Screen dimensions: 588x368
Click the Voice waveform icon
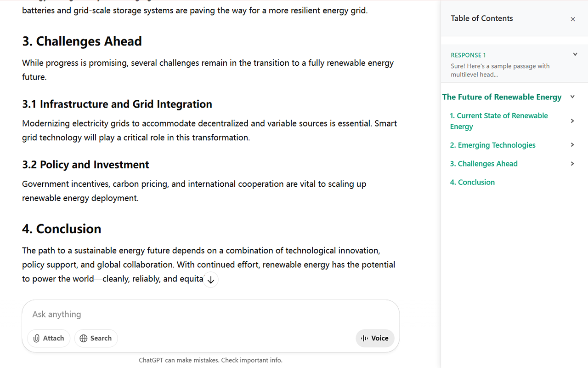pyautogui.click(x=365, y=338)
